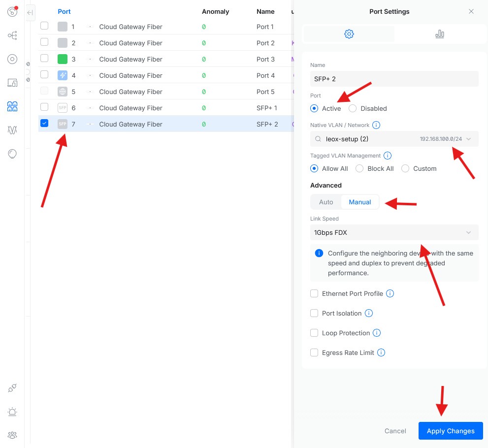The image size is (488, 448).
Task: Open the Insights waveform sidebar icon
Action: (x=12, y=130)
